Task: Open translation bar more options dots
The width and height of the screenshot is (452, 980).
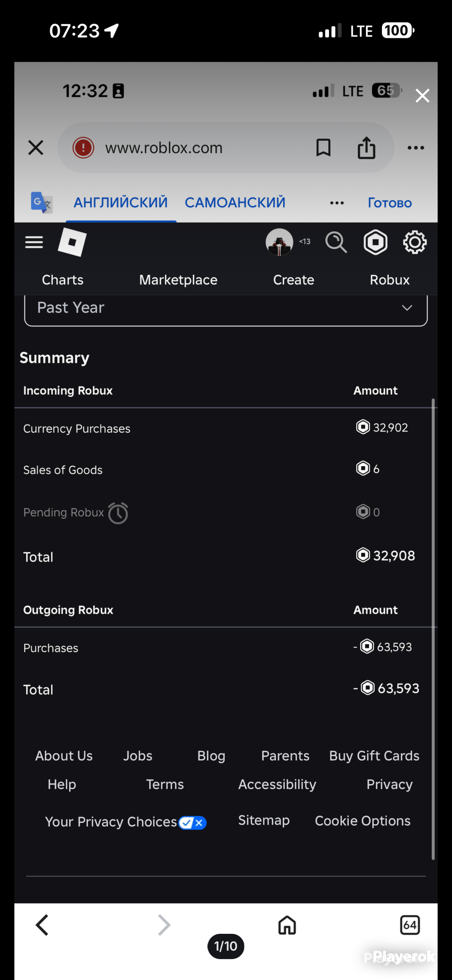Action: click(337, 203)
